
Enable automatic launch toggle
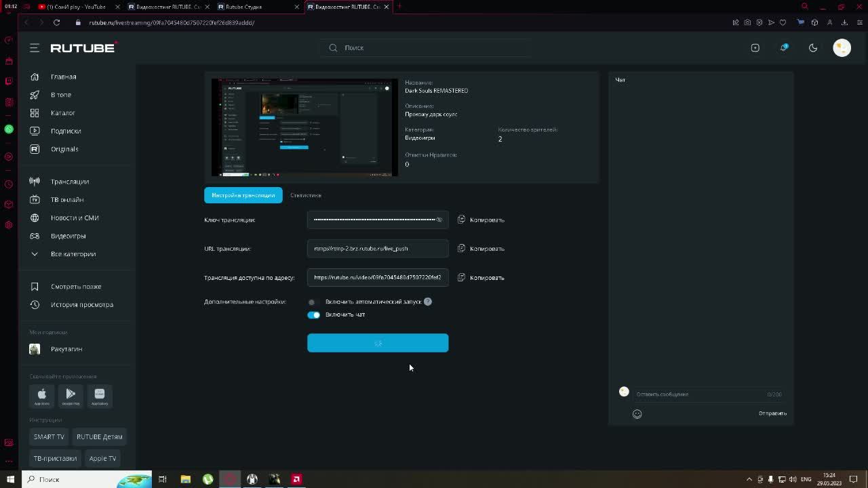pyautogui.click(x=312, y=302)
